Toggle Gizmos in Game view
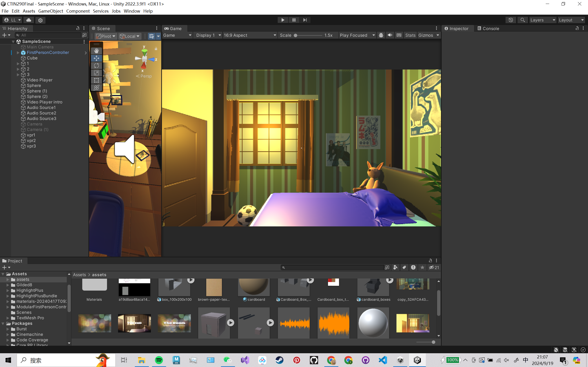This screenshot has height=367, width=588. 425,35
